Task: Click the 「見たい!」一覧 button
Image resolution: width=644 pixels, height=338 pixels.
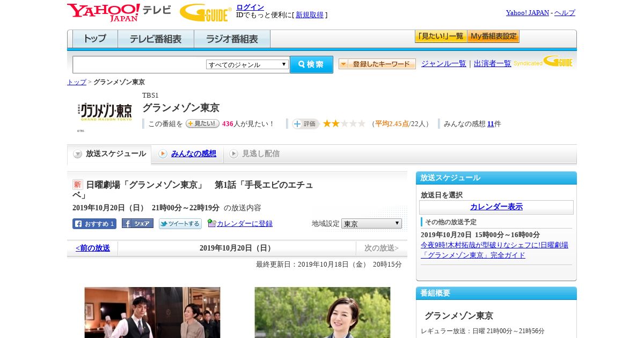Action: pyautogui.click(x=441, y=36)
